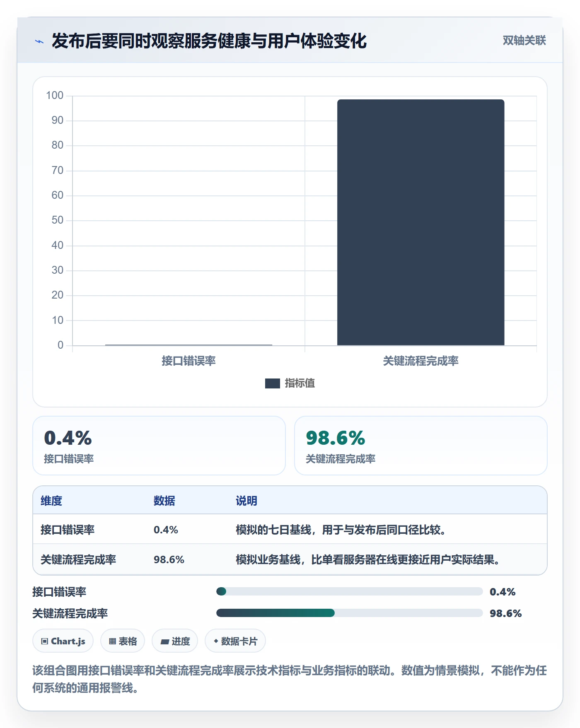Screen dimensions: 580x728
Task: Click the 数据卡片 chip
Action: pos(235,641)
